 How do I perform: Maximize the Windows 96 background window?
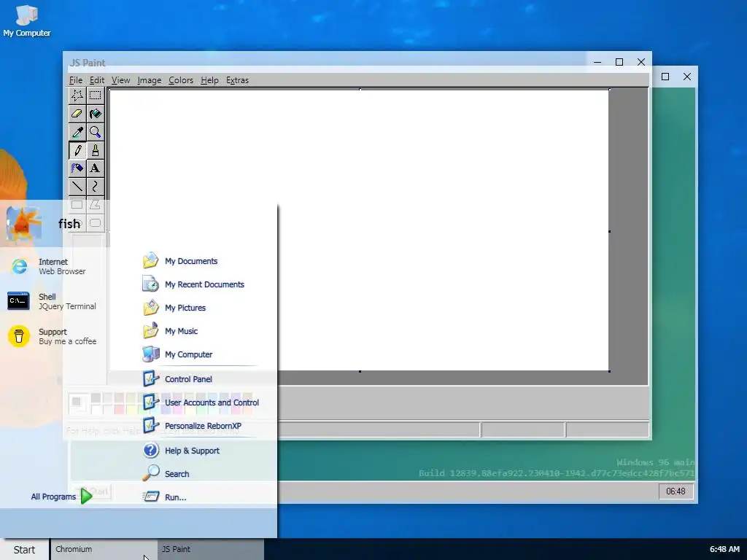[x=665, y=76]
